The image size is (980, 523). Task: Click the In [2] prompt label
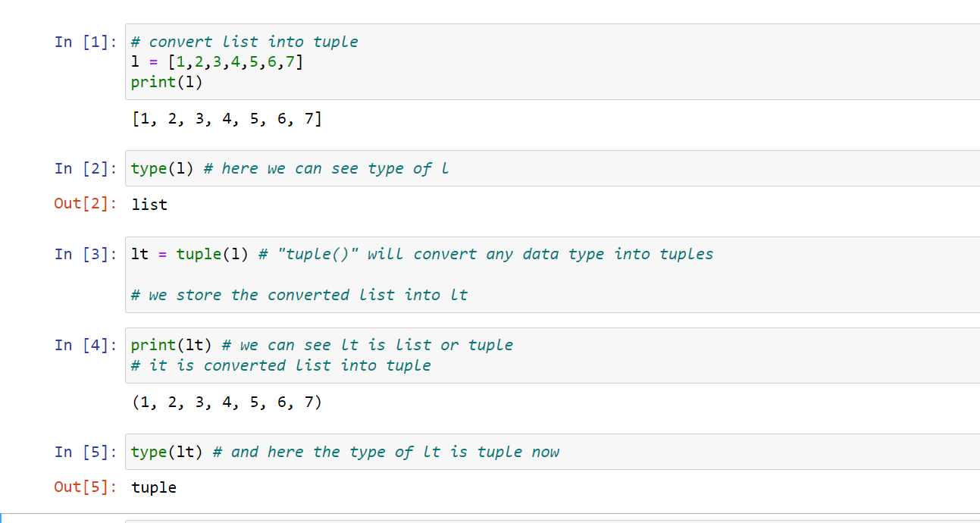(x=85, y=168)
